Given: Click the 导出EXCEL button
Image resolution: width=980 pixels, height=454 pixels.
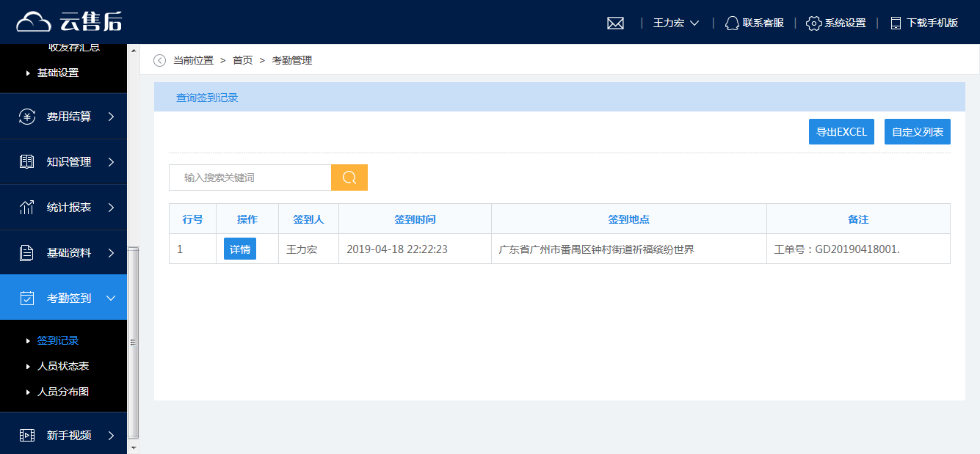Looking at the screenshot, I should click(841, 132).
